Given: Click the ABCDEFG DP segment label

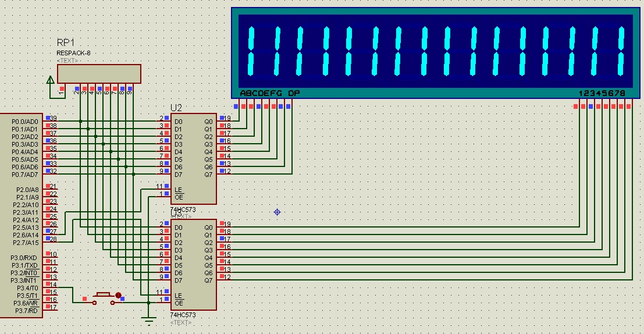Looking at the screenshot, I should [270, 93].
